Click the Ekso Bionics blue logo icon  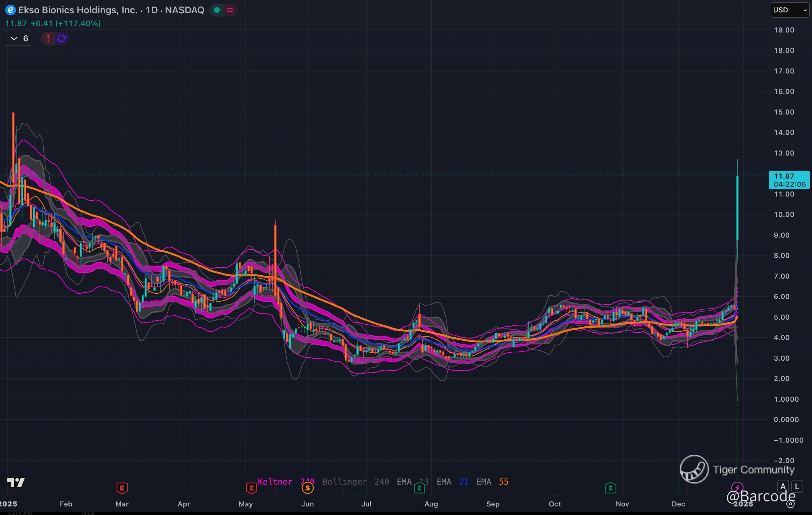pyautogui.click(x=10, y=10)
